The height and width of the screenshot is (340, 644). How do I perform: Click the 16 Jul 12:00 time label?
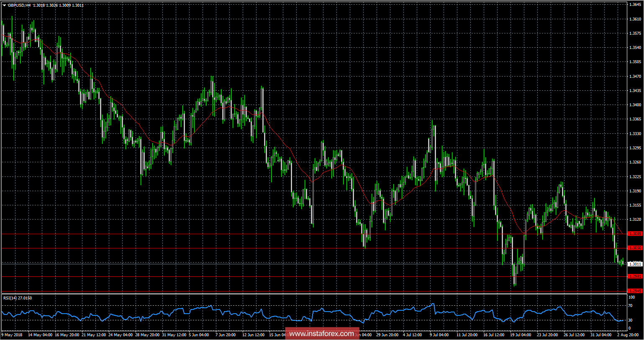(x=494, y=335)
